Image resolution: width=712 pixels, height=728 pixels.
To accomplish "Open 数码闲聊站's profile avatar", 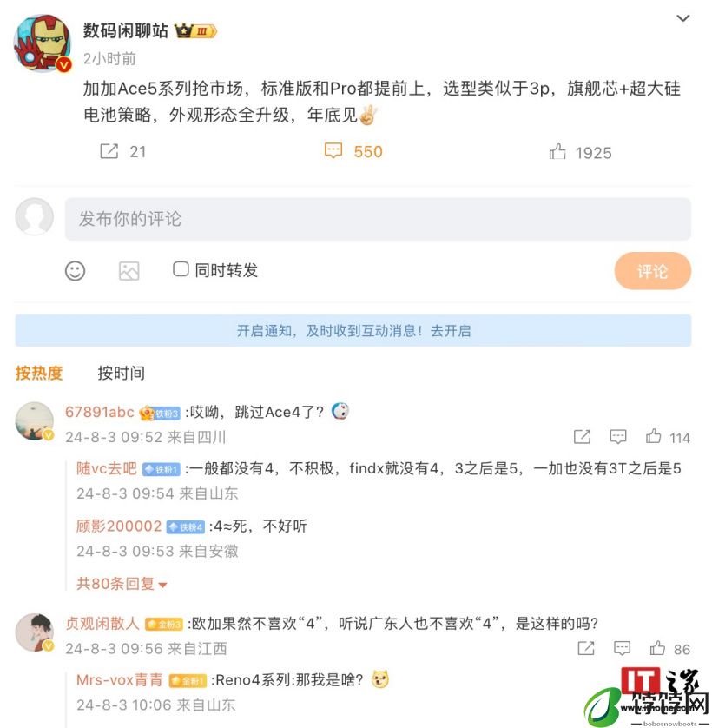I will (x=43, y=43).
